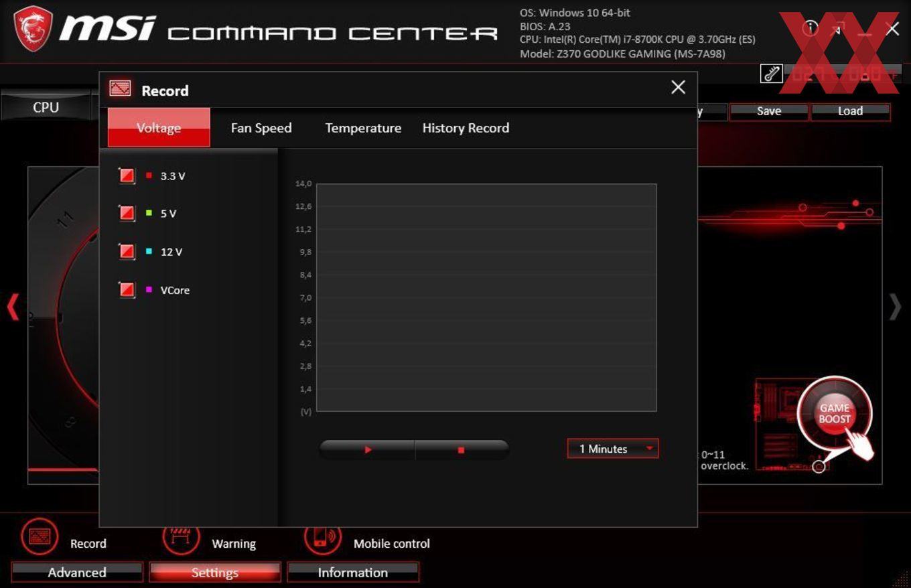This screenshot has height=588, width=911.
Task: Click the magenta VCore color swatch
Action: click(x=149, y=290)
